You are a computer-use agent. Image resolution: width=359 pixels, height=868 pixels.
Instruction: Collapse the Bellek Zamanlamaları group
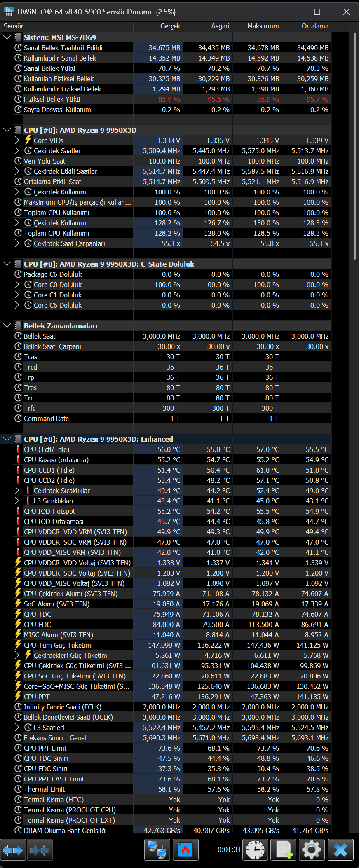[x=7, y=325]
